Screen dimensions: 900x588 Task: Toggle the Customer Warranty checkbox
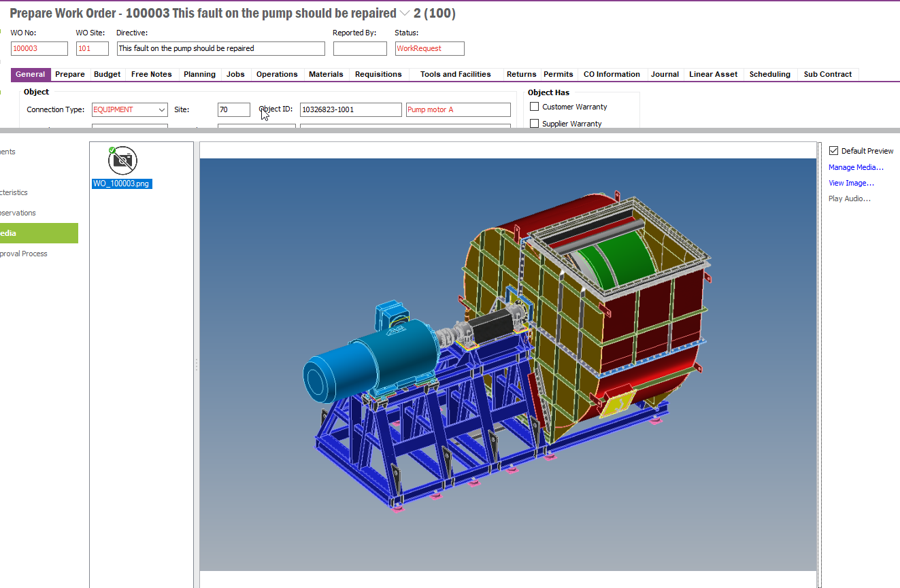click(x=535, y=107)
